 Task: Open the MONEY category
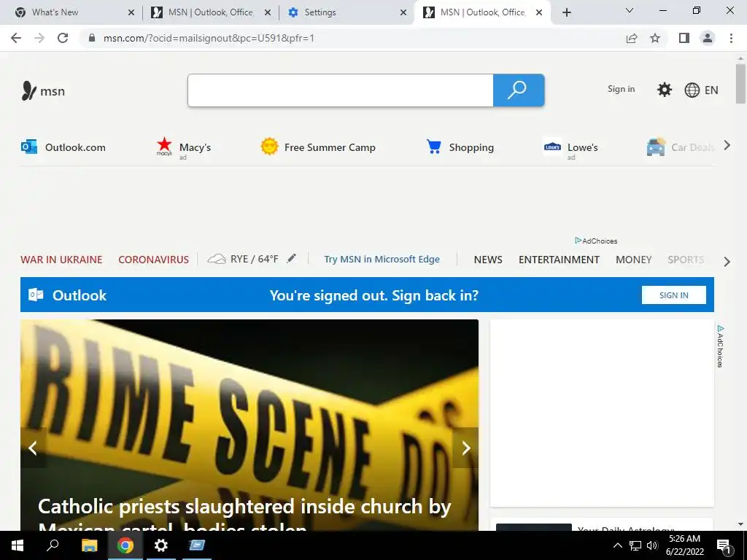coord(633,260)
